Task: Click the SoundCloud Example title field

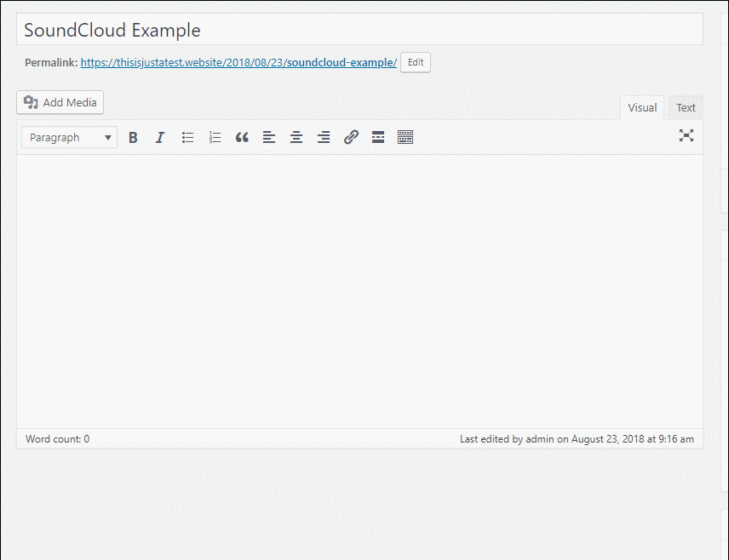Action: pos(359,30)
